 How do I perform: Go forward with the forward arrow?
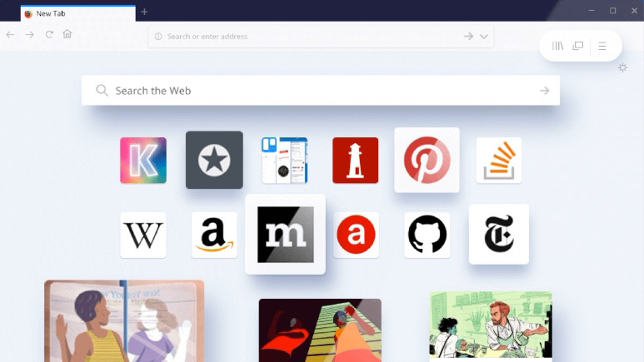pyautogui.click(x=29, y=35)
